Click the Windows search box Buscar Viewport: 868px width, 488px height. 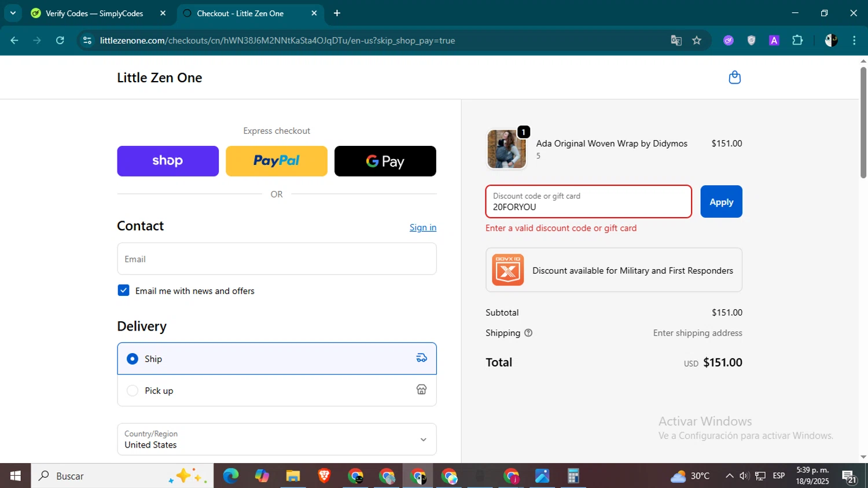(122, 476)
